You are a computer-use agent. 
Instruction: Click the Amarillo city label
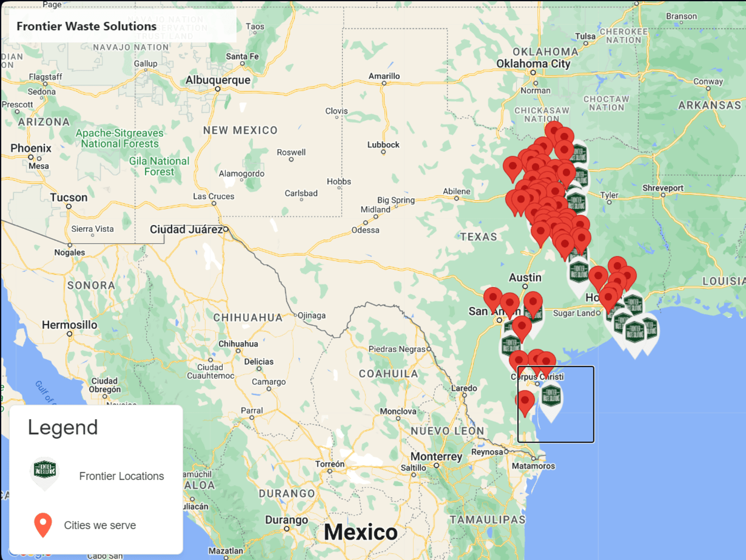pyautogui.click(x=384, y=76)
